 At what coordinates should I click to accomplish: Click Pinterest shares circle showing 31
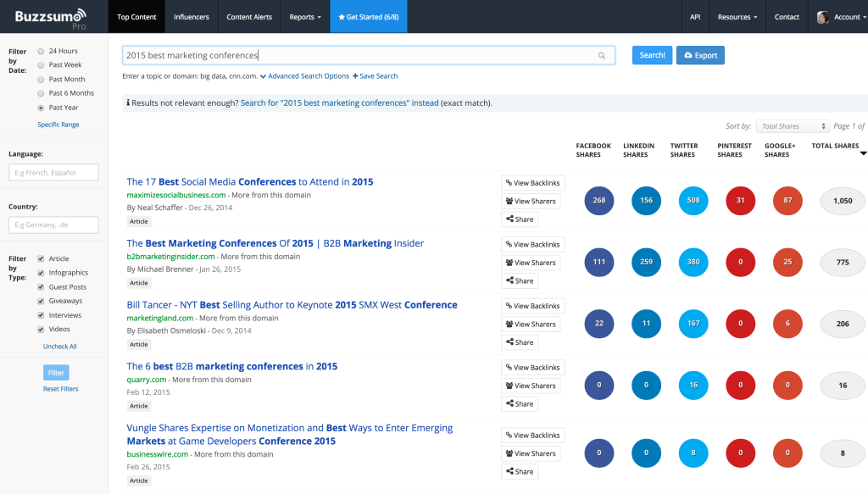(x=740, y=200)
